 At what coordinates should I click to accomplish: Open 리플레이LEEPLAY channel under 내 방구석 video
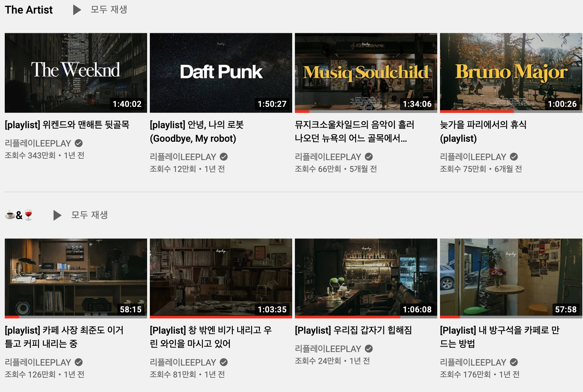(x=473, y=362)
